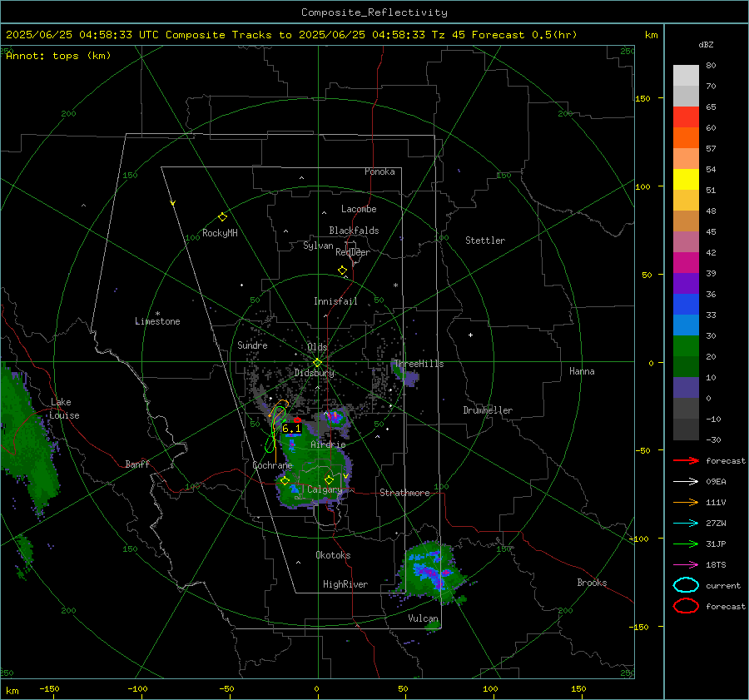Click the RedDeer city label
The width and height of the screenshot is (749, 700).
point(353,252)
